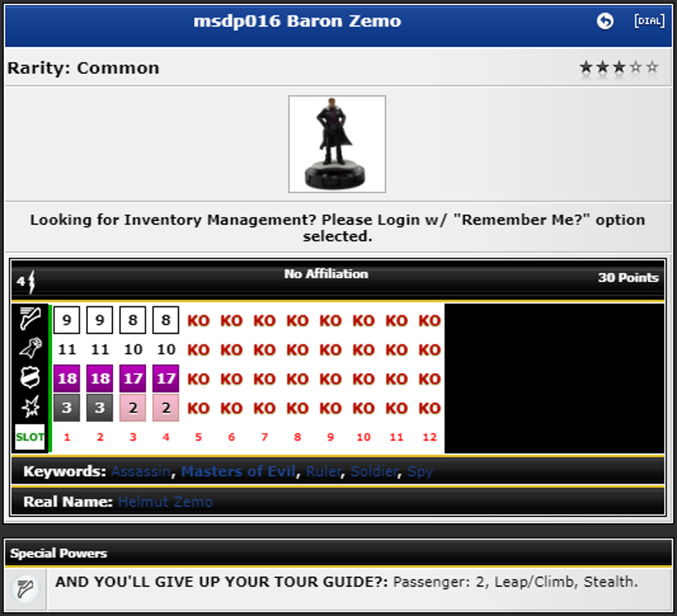Viewport: 677px width, 616px height.
Task: Click speed row KO in slot 5
Action: [198, 321]
